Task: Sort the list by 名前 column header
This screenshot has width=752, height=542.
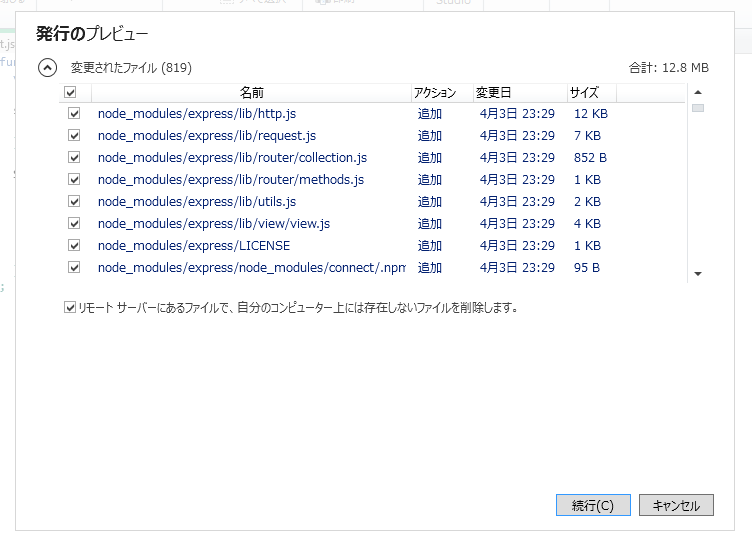Action: (251, 93)
